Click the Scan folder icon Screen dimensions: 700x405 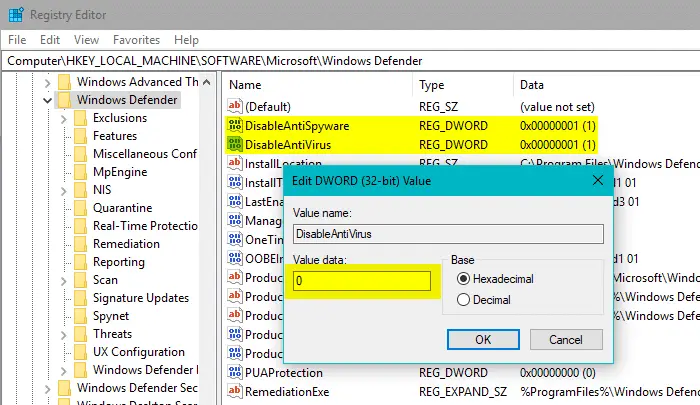(x=81, y=280)
